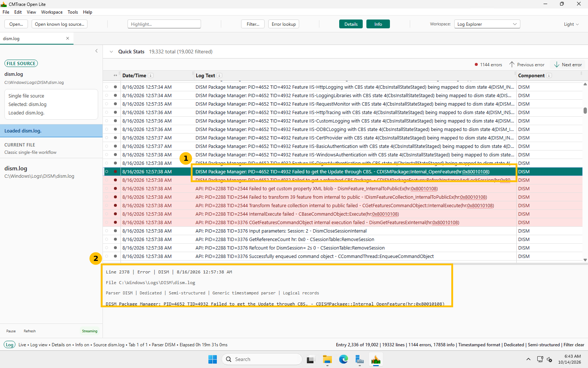Click the FILE SOURCE badge
588x368 pixels.
click(x=21, y=63)
